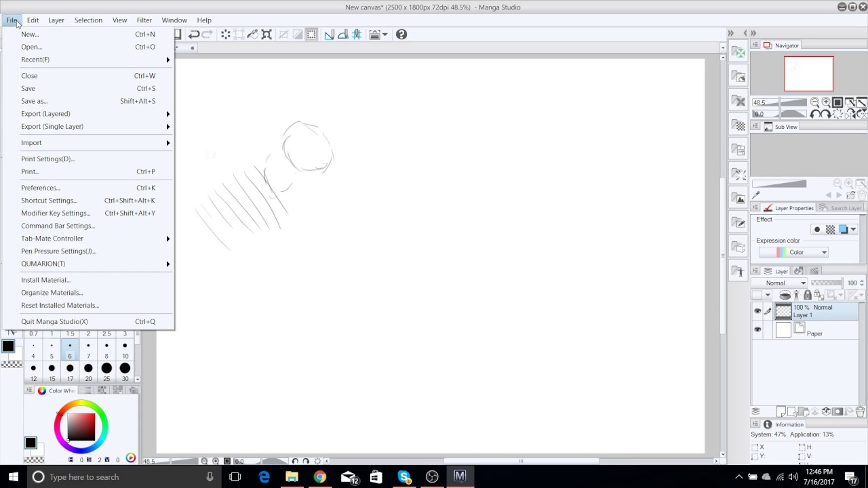Select brush size 12
Image resolution: width=868 pixels, height=488 pixels.
coord(33,372)
